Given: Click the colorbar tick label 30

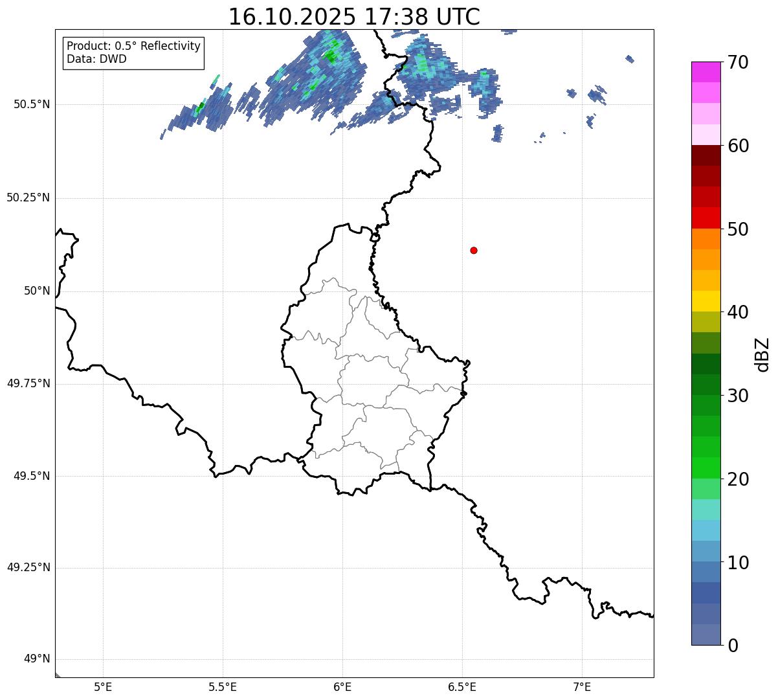Looking at the screenshot, I should tap(737, 396).
